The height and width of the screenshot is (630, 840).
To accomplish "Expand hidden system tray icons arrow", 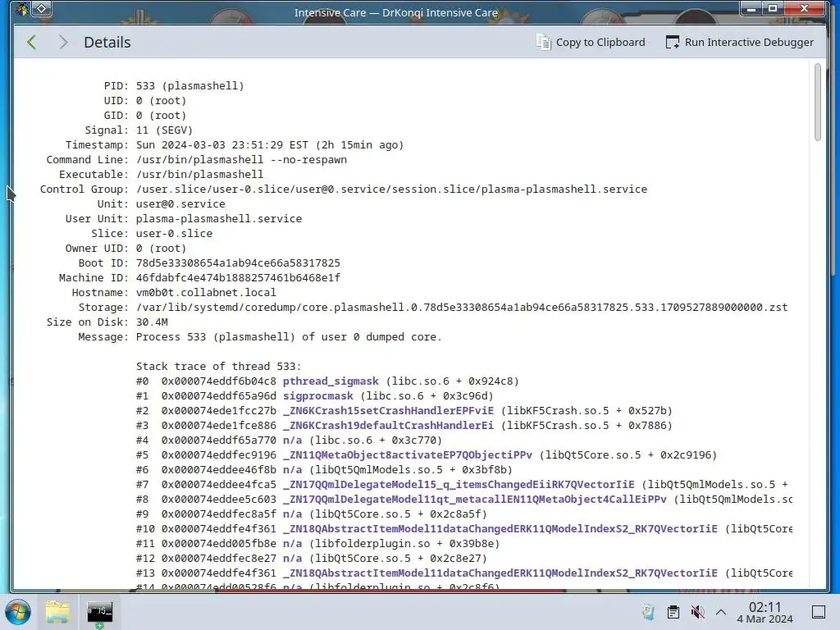I will click(721, 612).
